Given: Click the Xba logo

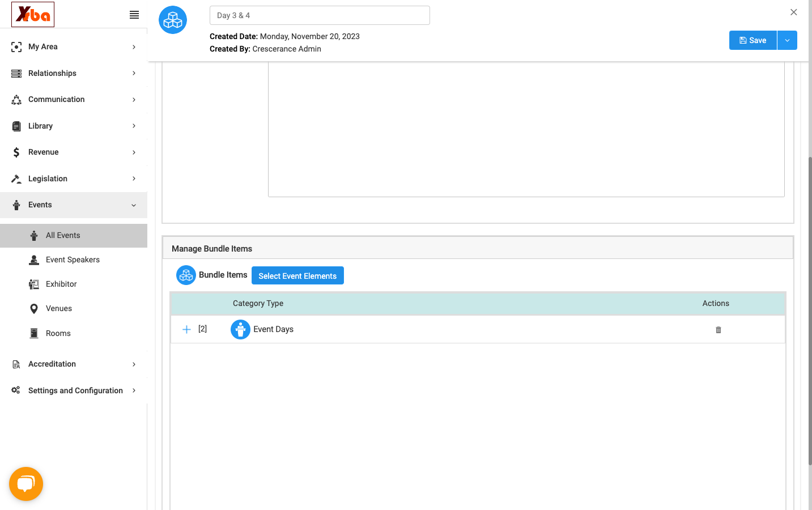Looking at the screenshot, I should (33, 14).
